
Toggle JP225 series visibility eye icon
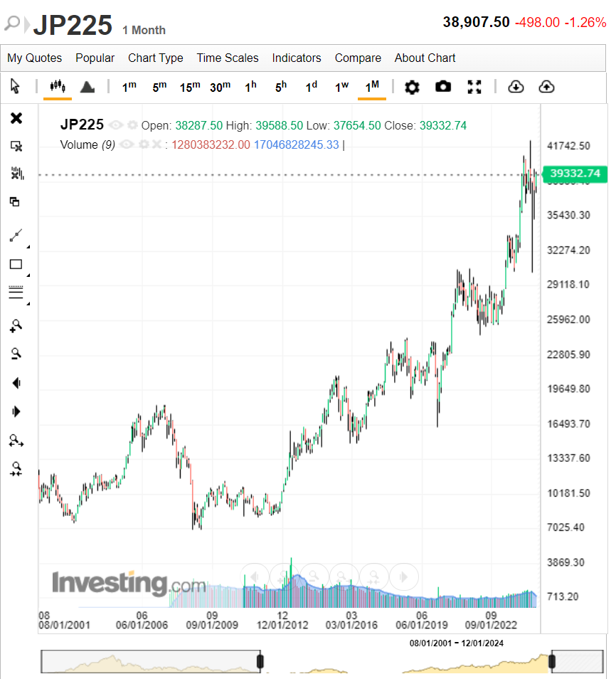click(x=116, y=125)
